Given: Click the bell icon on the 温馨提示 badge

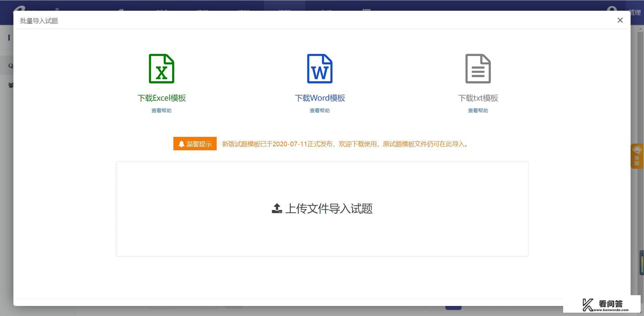Looking at the screenshot, I should 181,144.
